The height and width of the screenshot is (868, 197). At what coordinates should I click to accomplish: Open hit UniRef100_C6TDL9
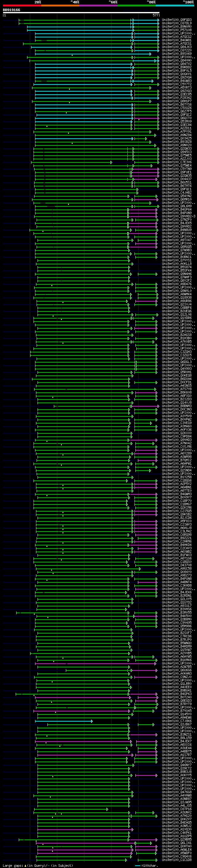(177, 24)
